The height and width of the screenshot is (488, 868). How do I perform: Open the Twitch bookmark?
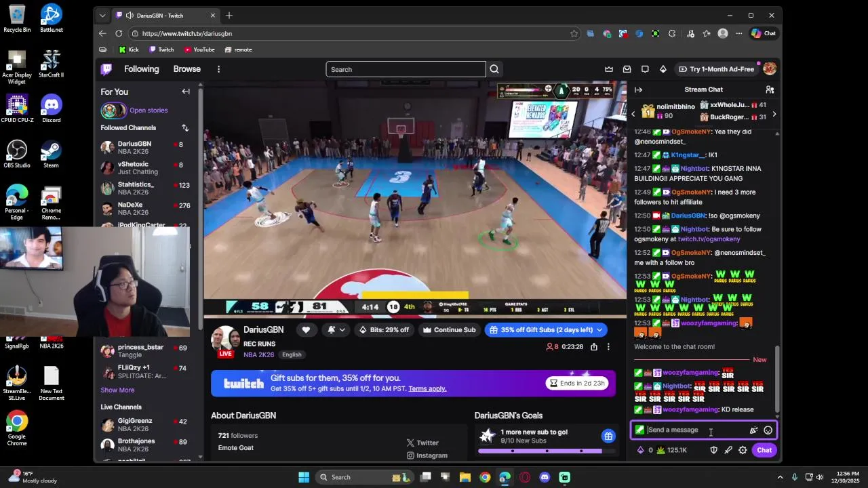pyautogui.click(x=161, y=49)
